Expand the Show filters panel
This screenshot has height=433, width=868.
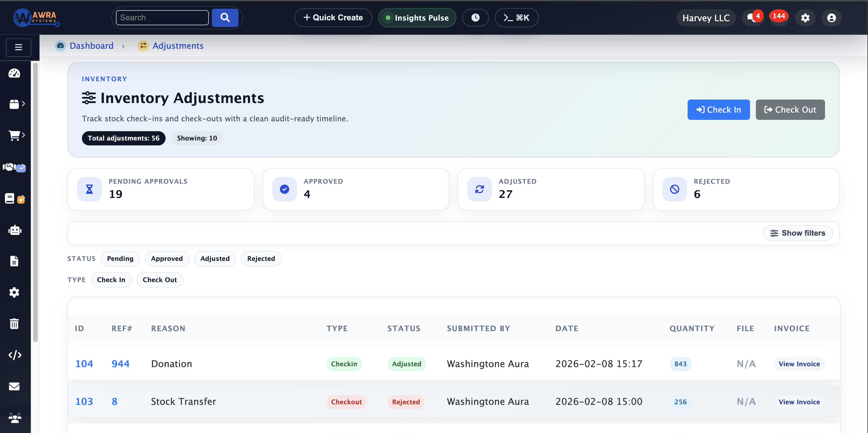click(797, 233)
